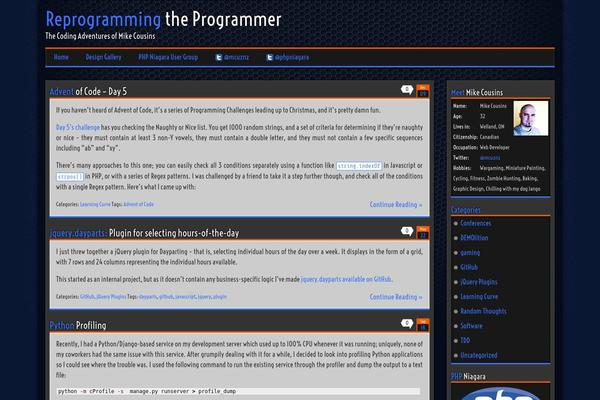The height and width of the screenshot is (400, 600).
Task: Open the Python Profiling post title
Action: pyautogui.click(x=78, y=325)
